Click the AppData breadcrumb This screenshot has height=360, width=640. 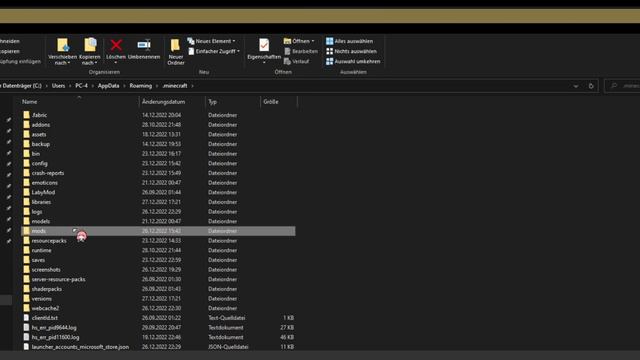(109, 86)
